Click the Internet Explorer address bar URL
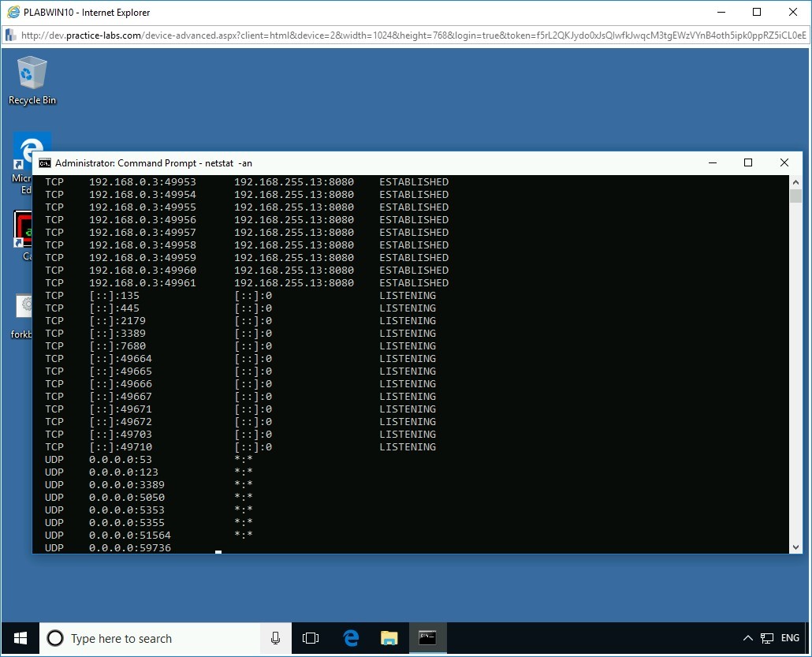This screenshot has height=657, width=812. click(315, 35)
